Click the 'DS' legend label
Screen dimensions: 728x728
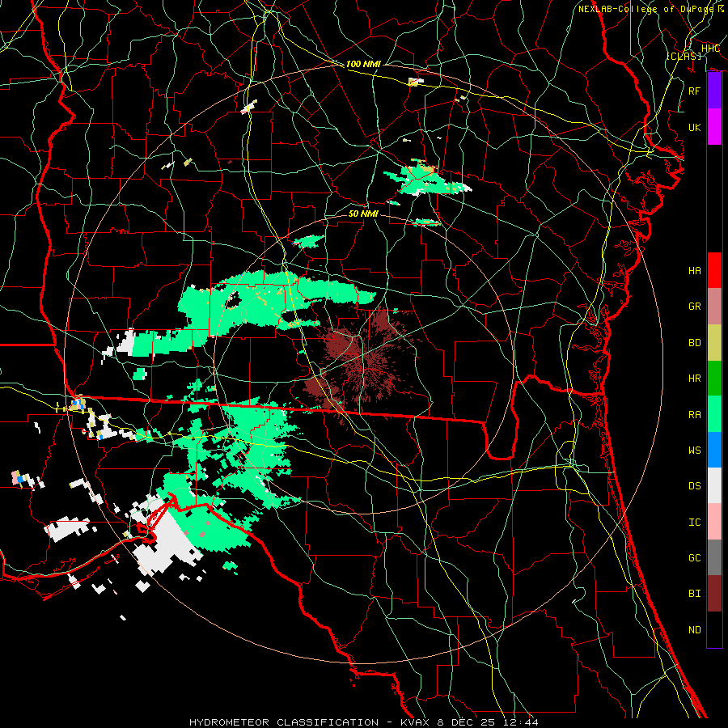tap(694, 485)
